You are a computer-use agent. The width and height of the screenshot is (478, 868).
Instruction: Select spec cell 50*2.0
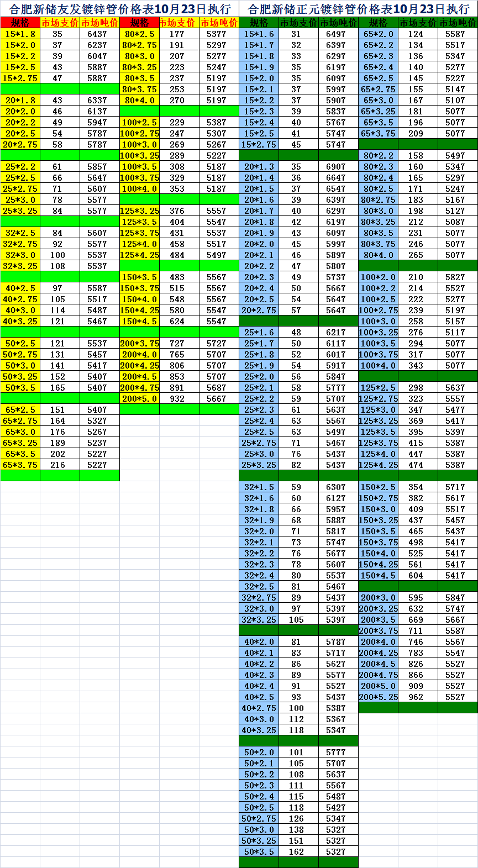[x=259, y=752]
